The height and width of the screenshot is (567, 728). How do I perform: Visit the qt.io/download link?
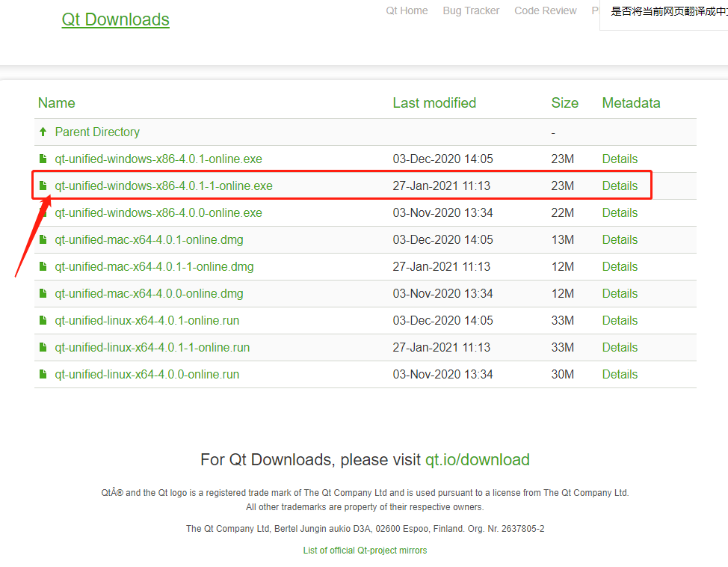478,459
